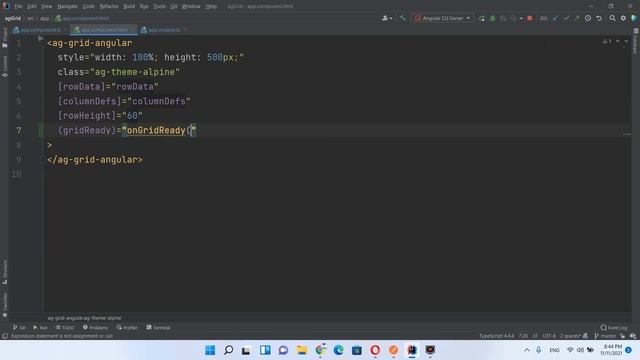This screenshot has height=360, width=640.
Task: Open the Run tool window tab
Action: (40, 327)
